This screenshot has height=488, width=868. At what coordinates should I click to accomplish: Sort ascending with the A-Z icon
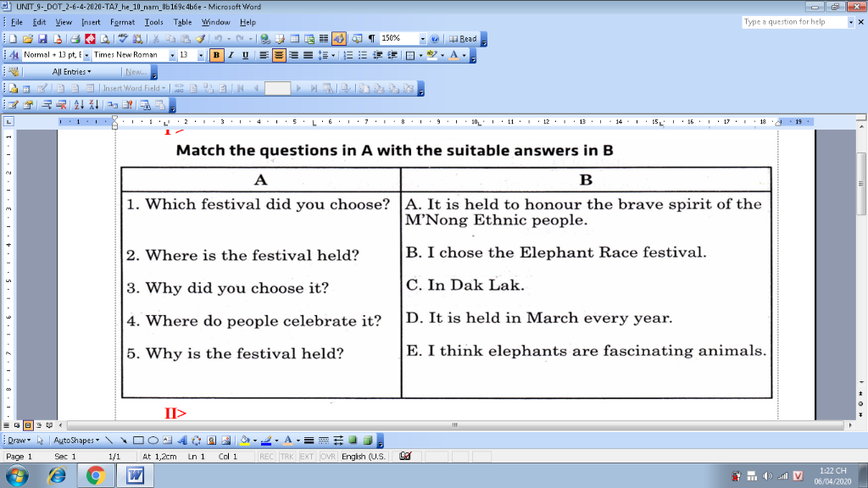(79, 104)
